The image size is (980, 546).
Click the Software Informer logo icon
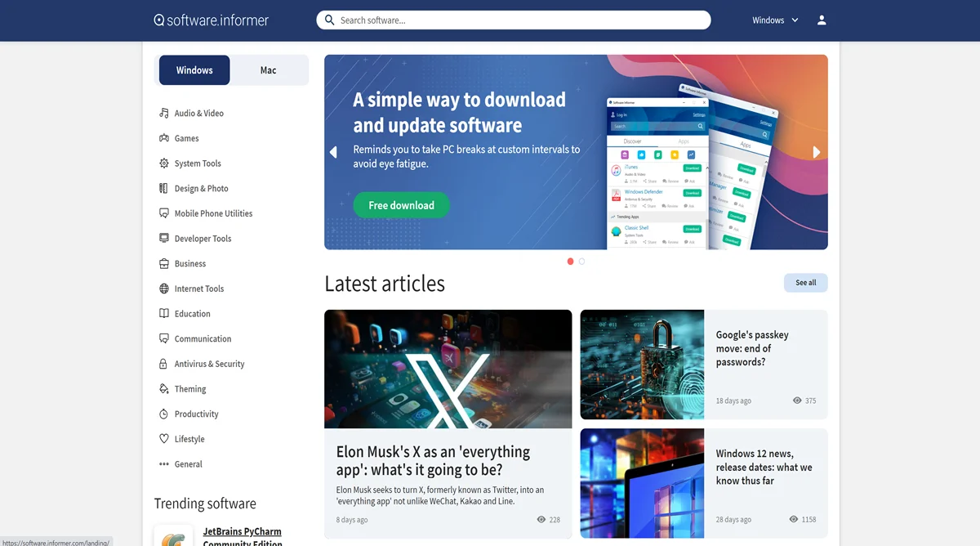[x=159, y=20]
